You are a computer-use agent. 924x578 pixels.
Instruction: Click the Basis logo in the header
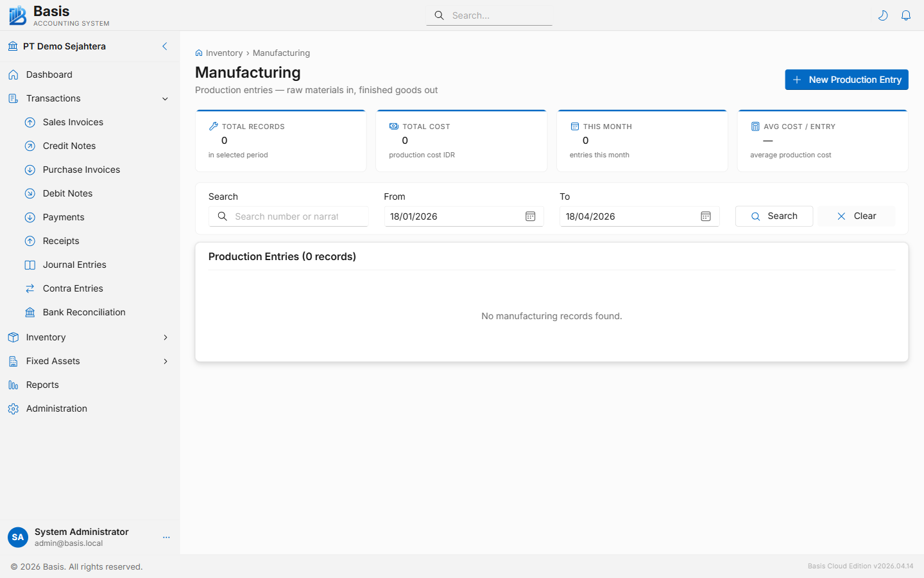[17, 15]
